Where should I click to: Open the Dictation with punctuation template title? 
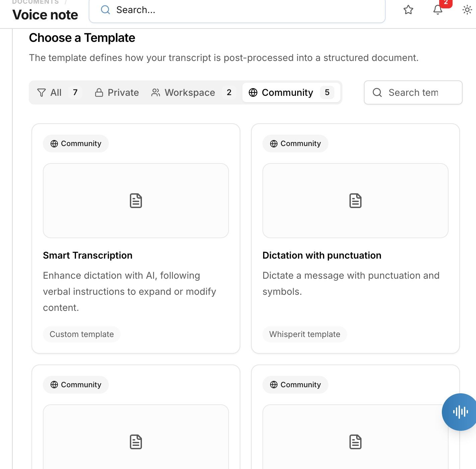pyautogui.click(x=322, y=255)
